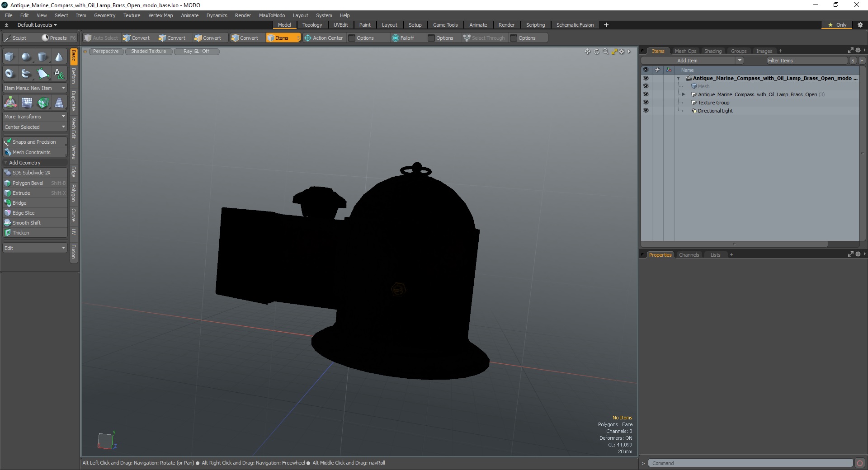Click the Falloff tool
The image size is (868, 470).
tap(403, 38)
